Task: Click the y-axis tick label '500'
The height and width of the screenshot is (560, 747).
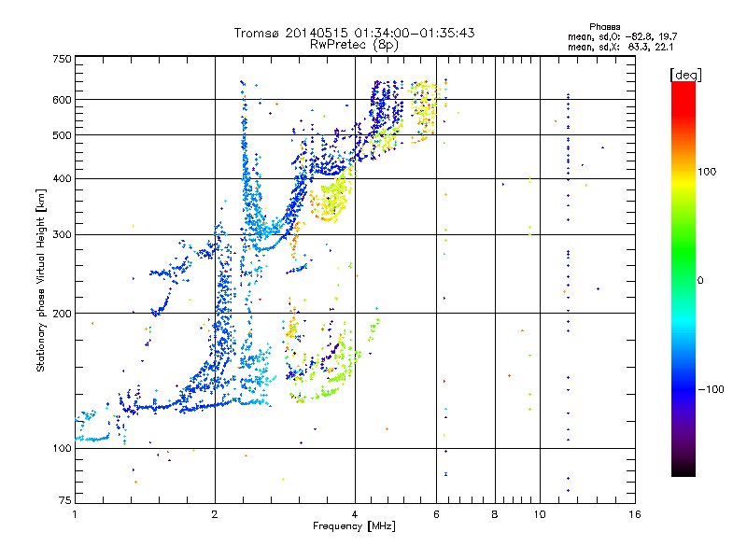Action: pyautogui.click(x=62, y=135)
